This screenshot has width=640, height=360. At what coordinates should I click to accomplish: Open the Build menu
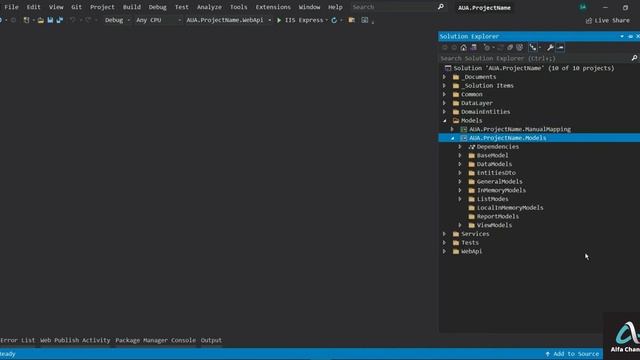click(131, 7)
